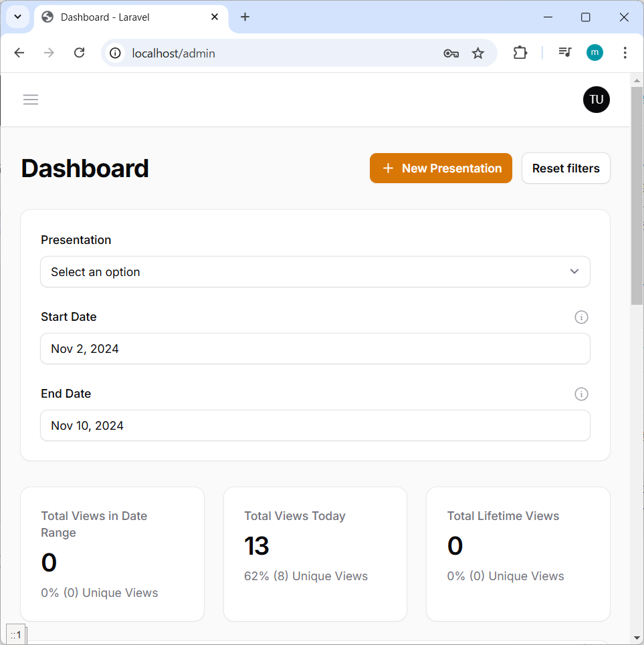Open the media controls icon

(x=565, y=53)
